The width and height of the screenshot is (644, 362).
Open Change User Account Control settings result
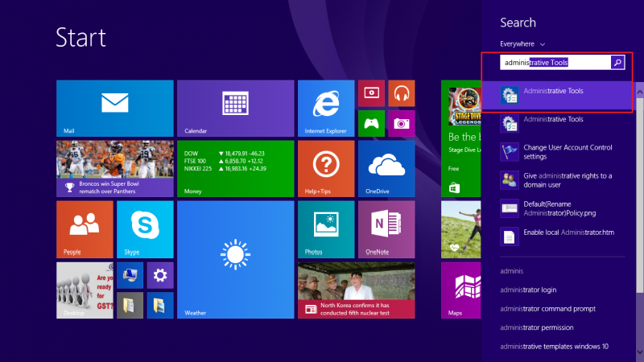(x=559, y=152)
